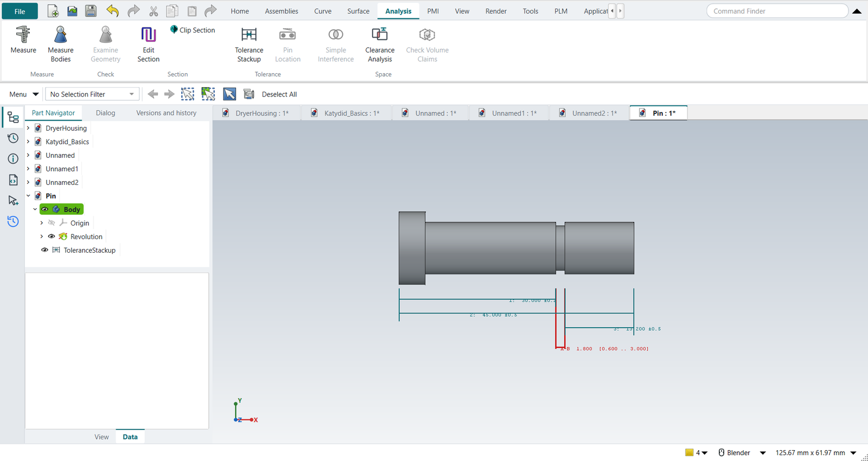Open the Menu dropdown arrow
This screenshot has width=868, height=461.
(x=36, y=94)
